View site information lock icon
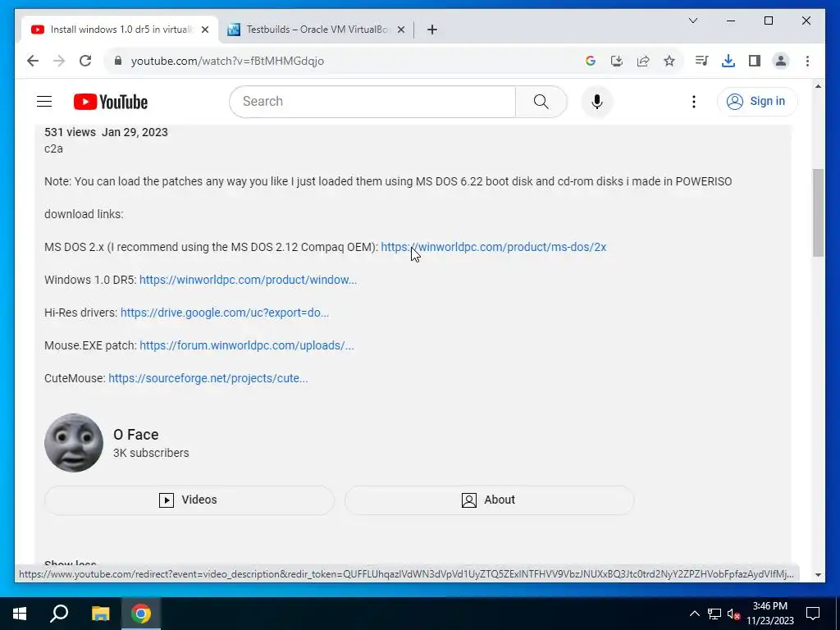This screenshot has width=840, height=630. 118,61
